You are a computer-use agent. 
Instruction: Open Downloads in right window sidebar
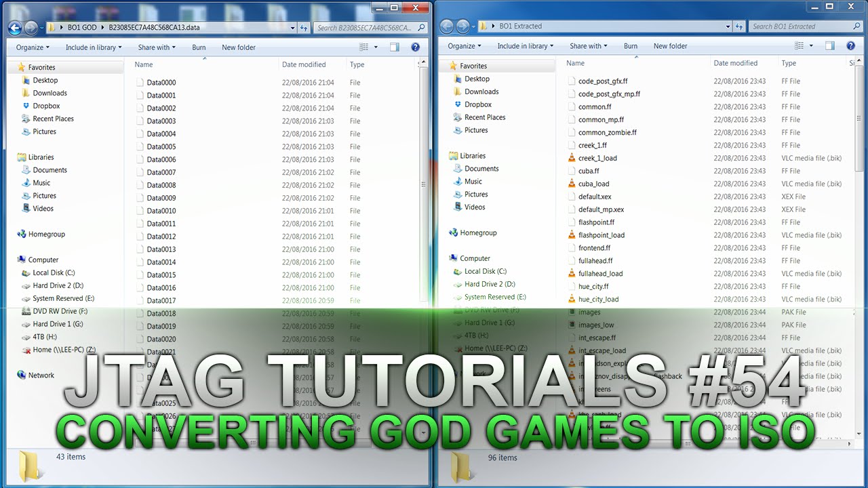coord(481,91)
